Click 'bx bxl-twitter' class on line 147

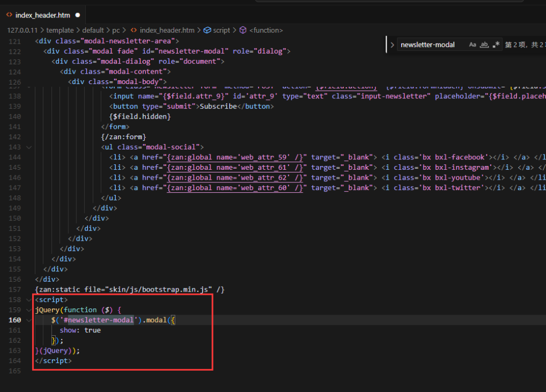tap(452, 188)
